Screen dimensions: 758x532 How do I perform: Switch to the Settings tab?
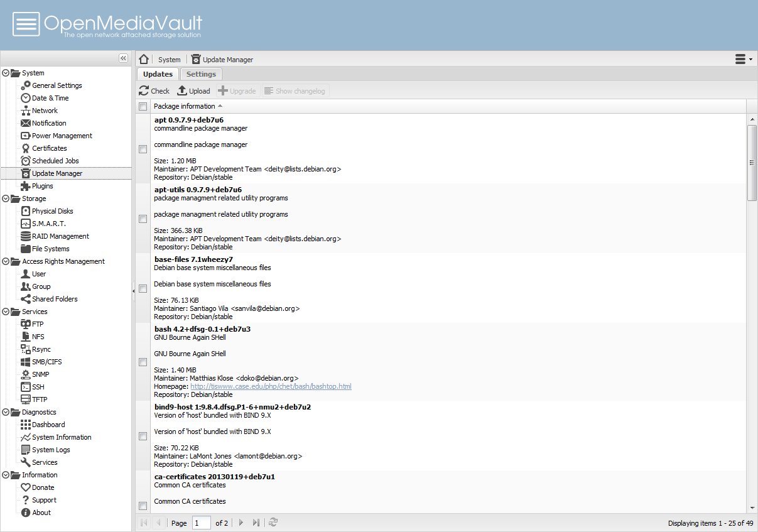click(201, 74)
